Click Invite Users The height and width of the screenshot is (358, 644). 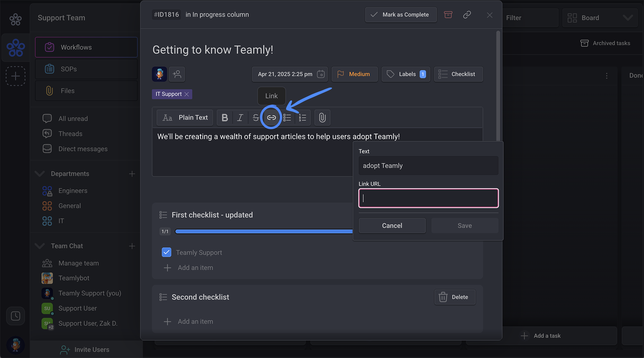tap(85, 350)
